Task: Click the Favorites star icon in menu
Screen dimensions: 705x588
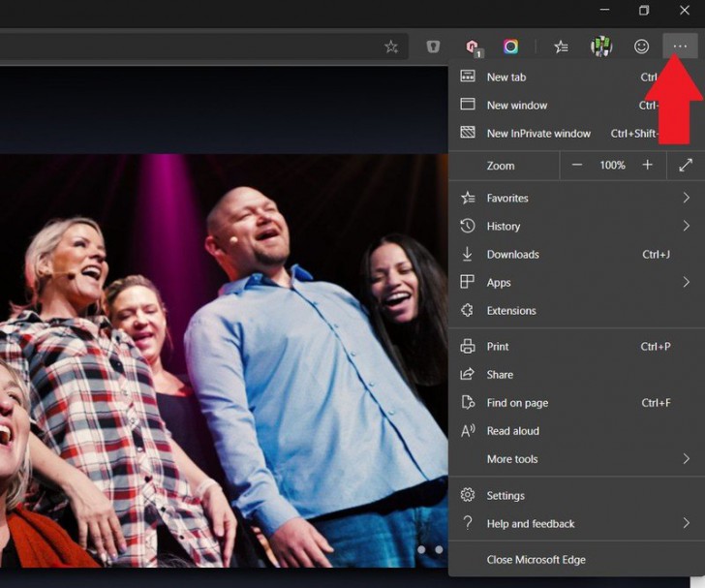Action: (x=468, y=198)
